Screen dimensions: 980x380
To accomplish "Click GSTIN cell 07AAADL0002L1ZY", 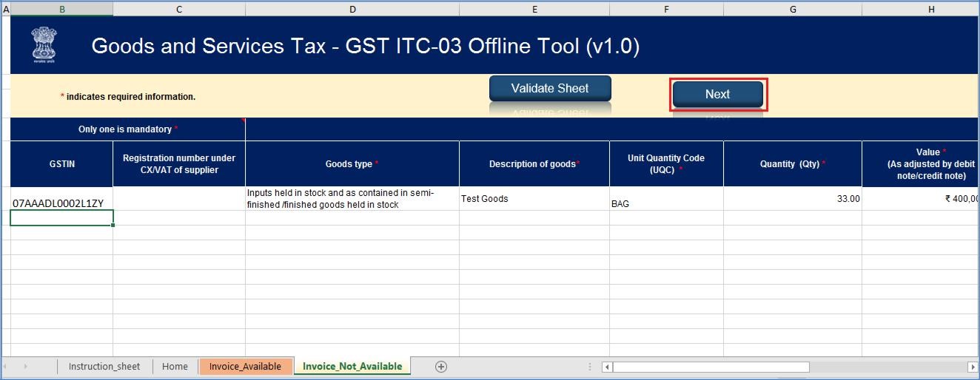I will coord(61,199).
